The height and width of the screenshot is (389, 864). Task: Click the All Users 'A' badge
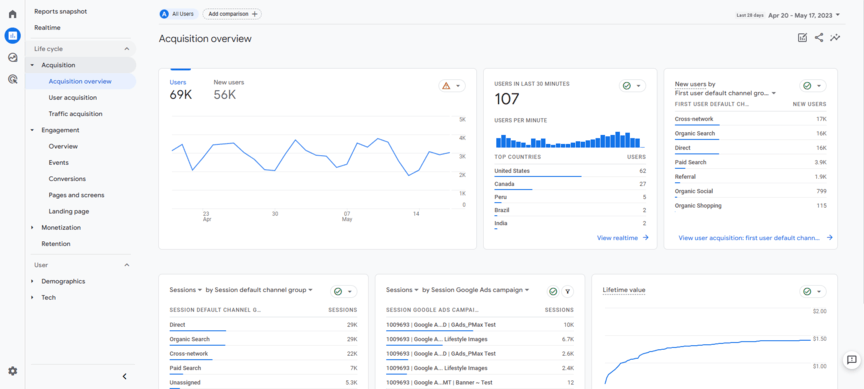click(164, 14)
